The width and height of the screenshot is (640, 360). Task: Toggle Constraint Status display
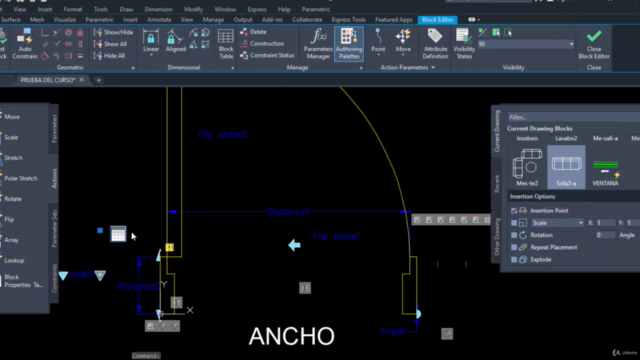[x=267, y=55]
